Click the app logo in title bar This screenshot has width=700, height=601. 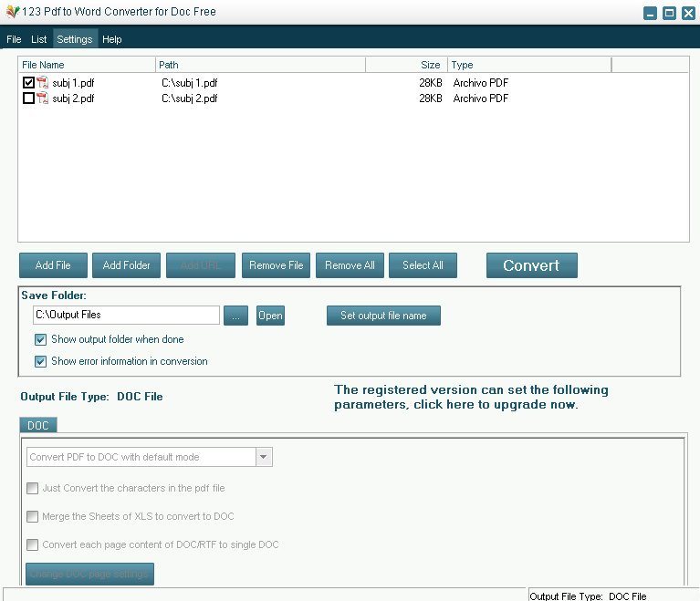13,11
